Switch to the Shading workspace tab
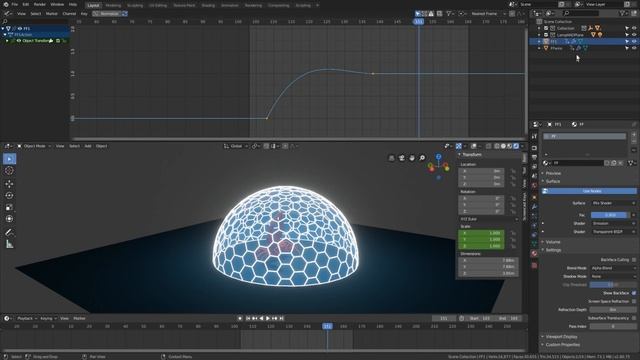The image size is (640, 360). coord(208,5)
